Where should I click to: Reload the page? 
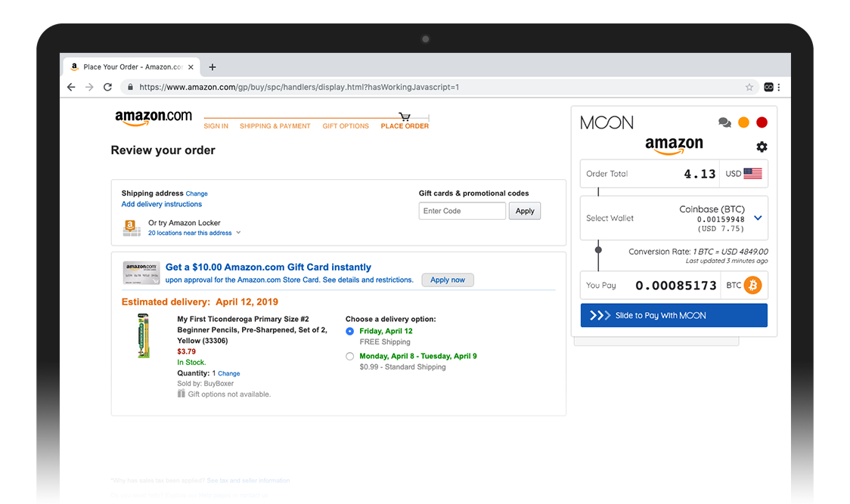107,87
